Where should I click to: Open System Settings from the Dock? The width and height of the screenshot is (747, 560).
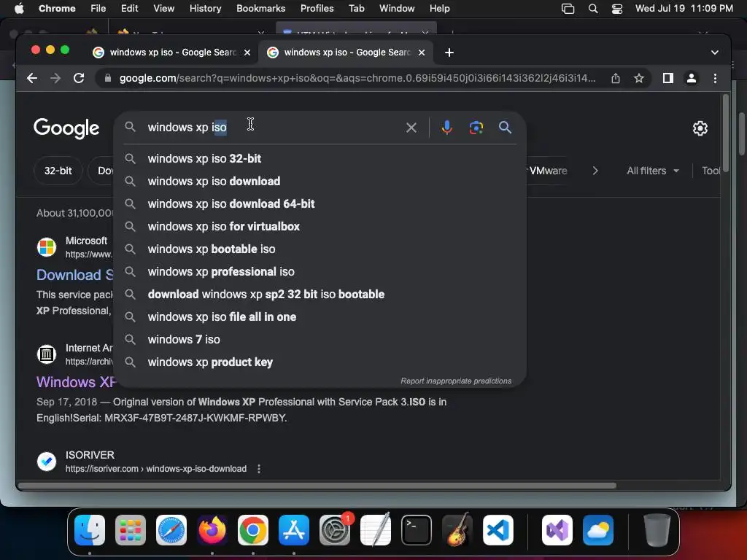[334, 530]
